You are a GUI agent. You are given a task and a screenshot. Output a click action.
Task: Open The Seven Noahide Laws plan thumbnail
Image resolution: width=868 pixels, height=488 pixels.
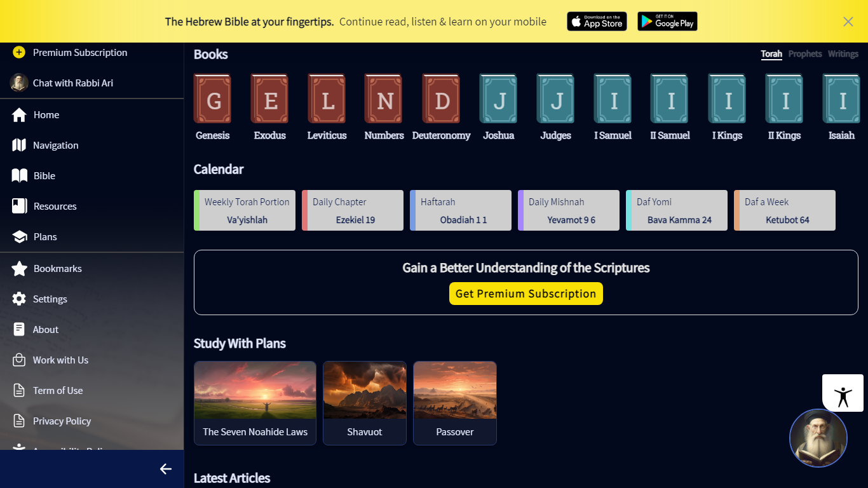[x=255, y=391]
